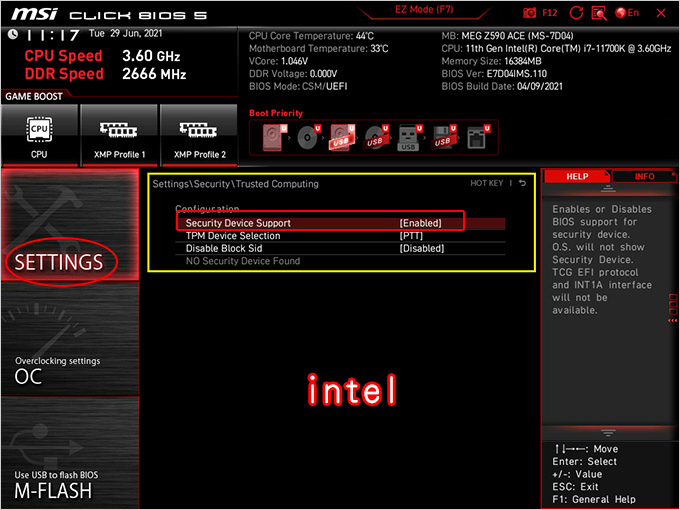
Task: Click the back arrow next to HOT KEY
Action: pos(523,183)
